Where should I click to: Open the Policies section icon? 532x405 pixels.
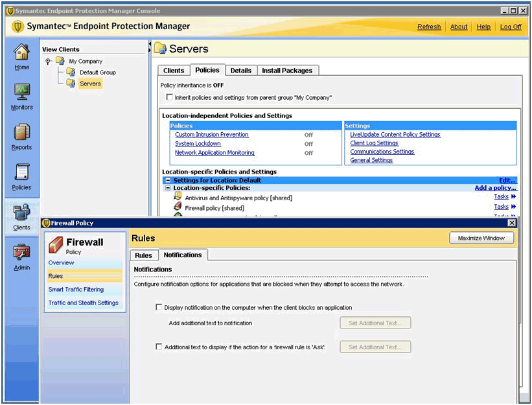(x=21, y=173)
